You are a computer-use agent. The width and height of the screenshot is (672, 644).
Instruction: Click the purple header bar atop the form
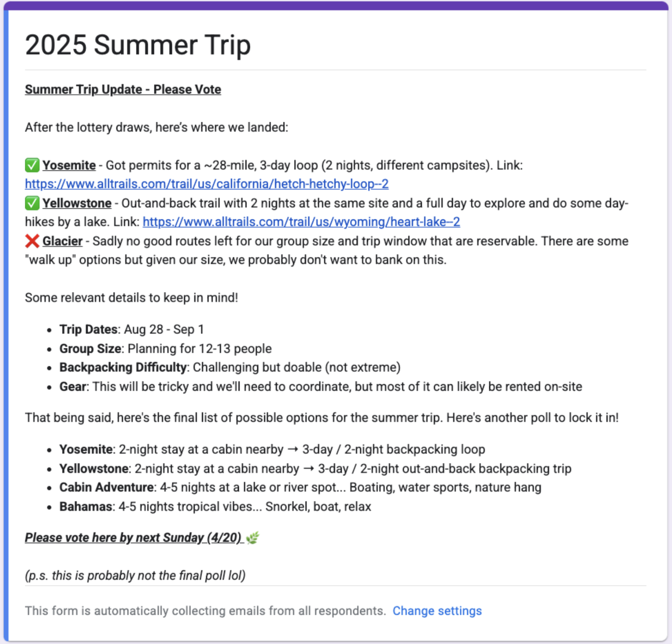point(336,5)
